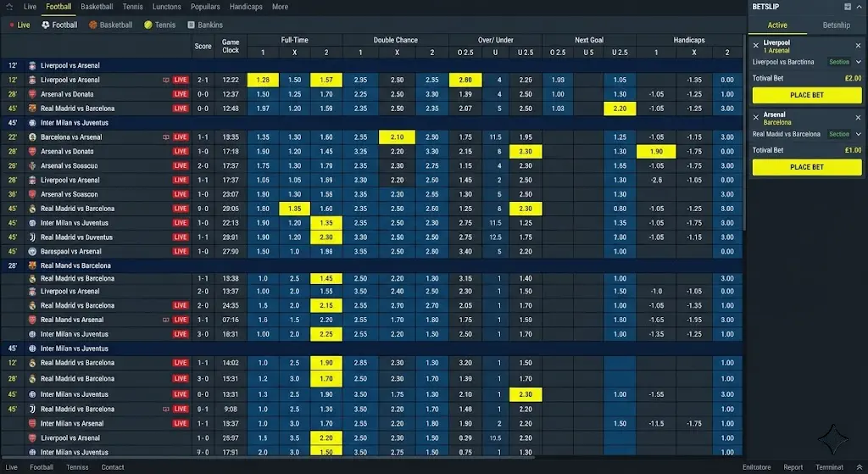Open the More menu in top navigation
Viewport: 868px width, 474px height.
point(280,7)
